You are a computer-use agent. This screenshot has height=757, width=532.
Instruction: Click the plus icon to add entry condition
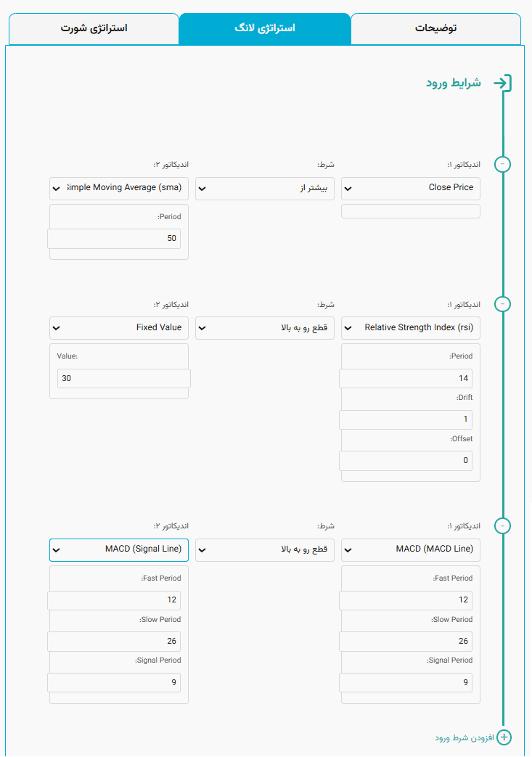point(504,737)
